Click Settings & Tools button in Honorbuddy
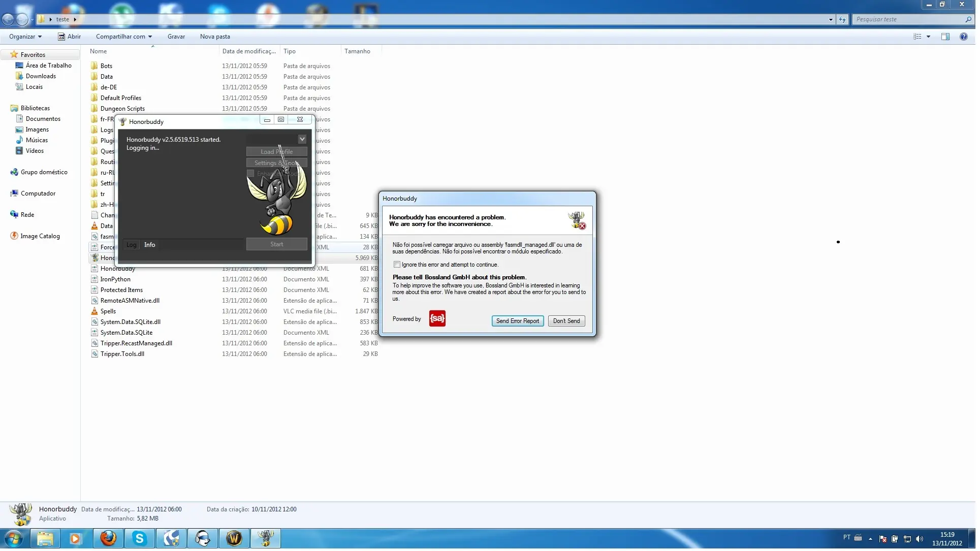 [x=278, y=164]
